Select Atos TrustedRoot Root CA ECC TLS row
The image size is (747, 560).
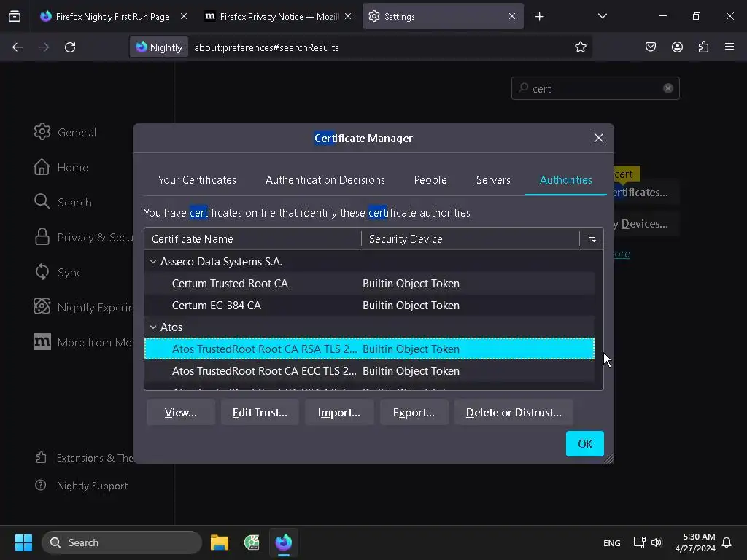(369, 371)
